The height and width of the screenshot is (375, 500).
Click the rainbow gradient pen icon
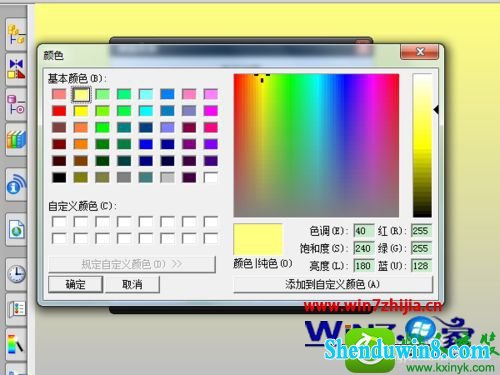click(16, 344)
